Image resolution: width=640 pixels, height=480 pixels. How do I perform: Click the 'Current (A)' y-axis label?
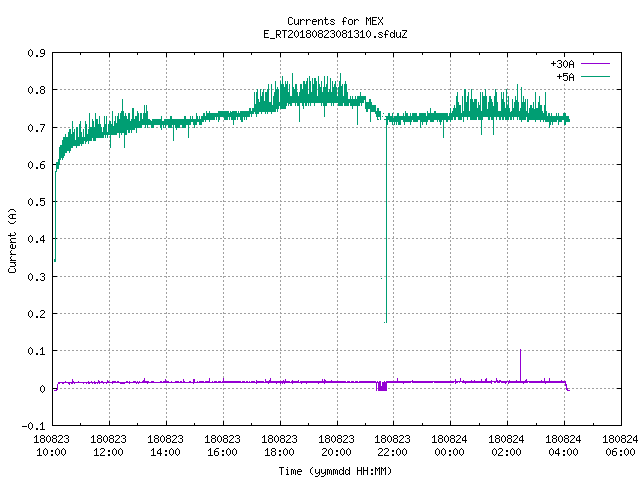[12, 240]
